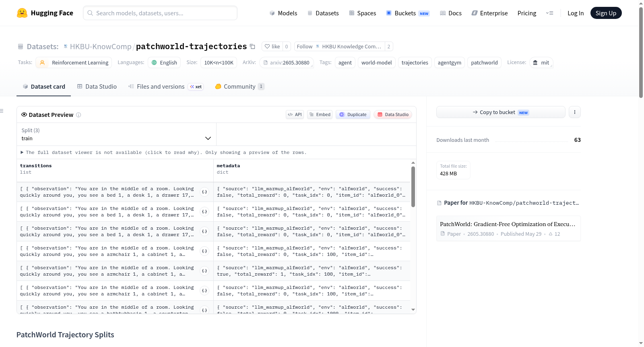Screen dimensions: 644x347
Task: Click the follower count 2 next to Follow
Action: pyautogui.click(x=389, y=46)
